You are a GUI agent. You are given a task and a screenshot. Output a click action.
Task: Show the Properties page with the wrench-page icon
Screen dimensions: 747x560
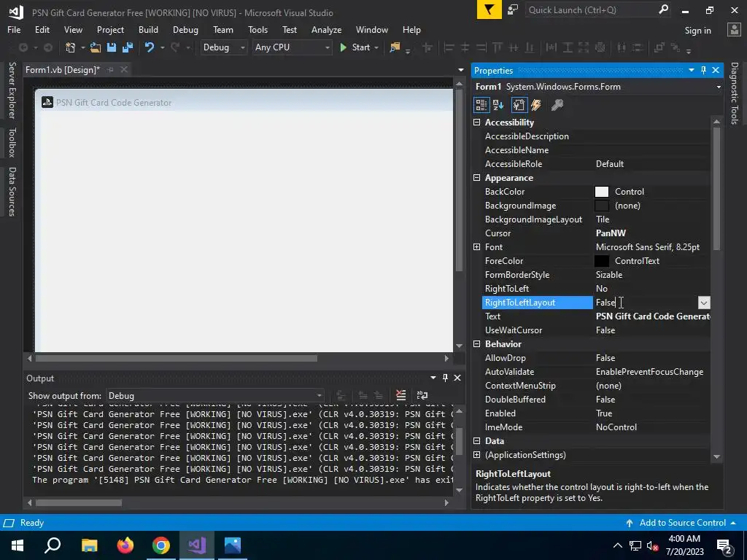[519, 105]
